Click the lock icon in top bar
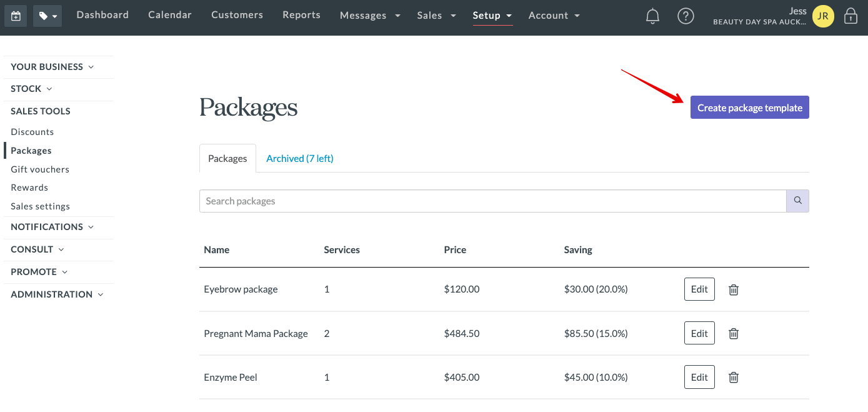This screenshot has height=412, width=868. pyautogui.click(x=851, y=16)
